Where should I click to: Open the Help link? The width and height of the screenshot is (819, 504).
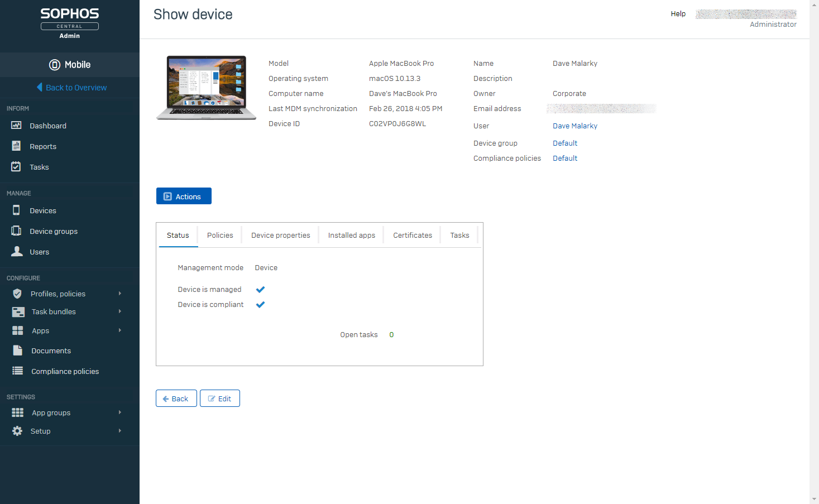678,13
